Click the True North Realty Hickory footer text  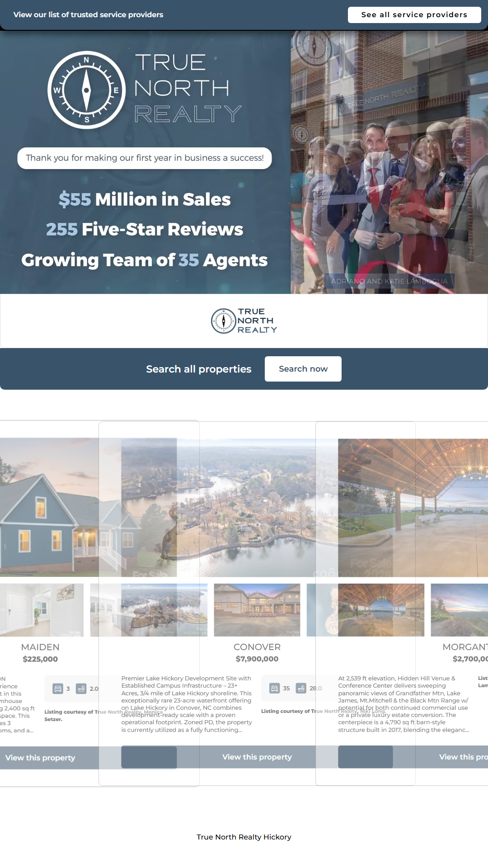[x=244, y=837]
